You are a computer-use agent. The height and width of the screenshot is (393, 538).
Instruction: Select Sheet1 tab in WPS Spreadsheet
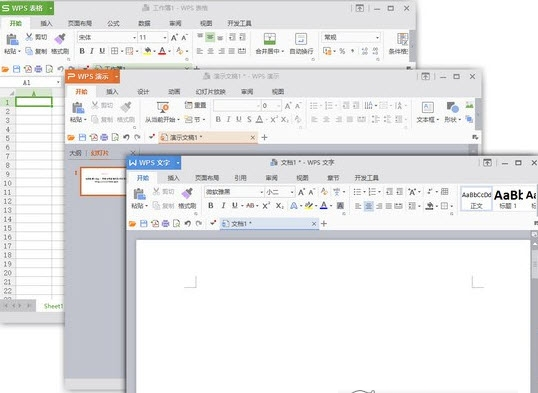click(x=53, y=306)
